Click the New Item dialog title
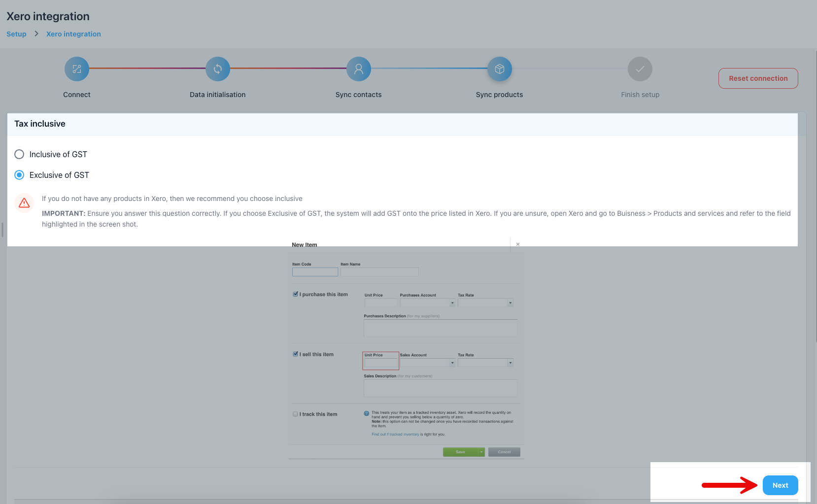 [305, 245]
